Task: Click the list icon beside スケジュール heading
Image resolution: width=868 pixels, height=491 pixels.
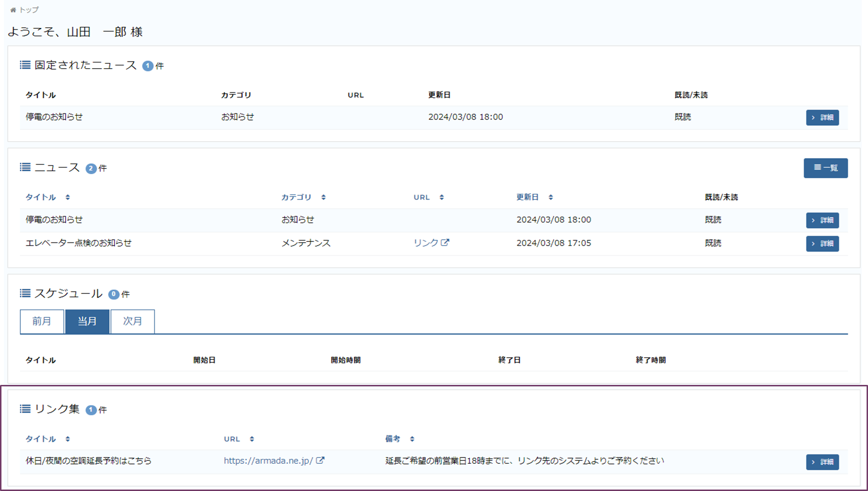Action: click(x=25, y=293)
